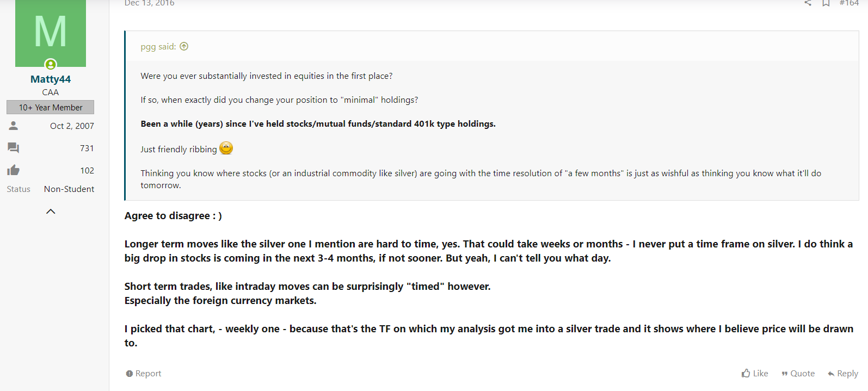
Task: Click the reaction score thumbs-up icon
Action: [x=14, y=170]
